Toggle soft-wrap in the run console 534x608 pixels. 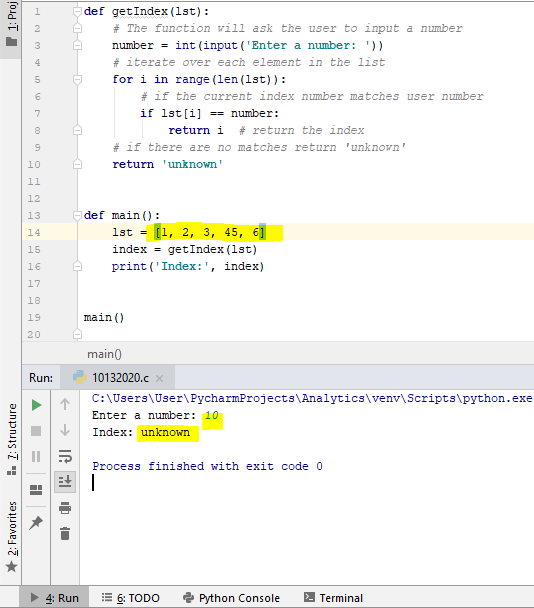coord(65,456)
